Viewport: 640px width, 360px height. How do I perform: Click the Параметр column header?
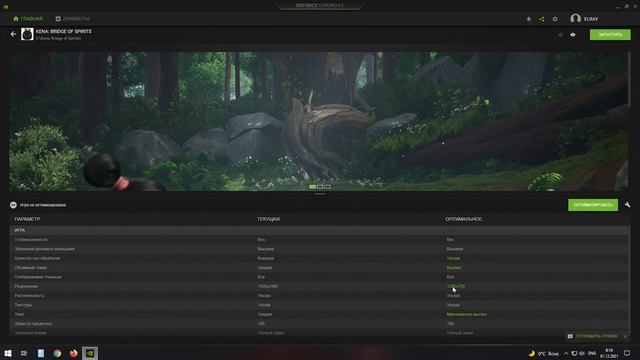pyautogui.click(x=27, y=219)
